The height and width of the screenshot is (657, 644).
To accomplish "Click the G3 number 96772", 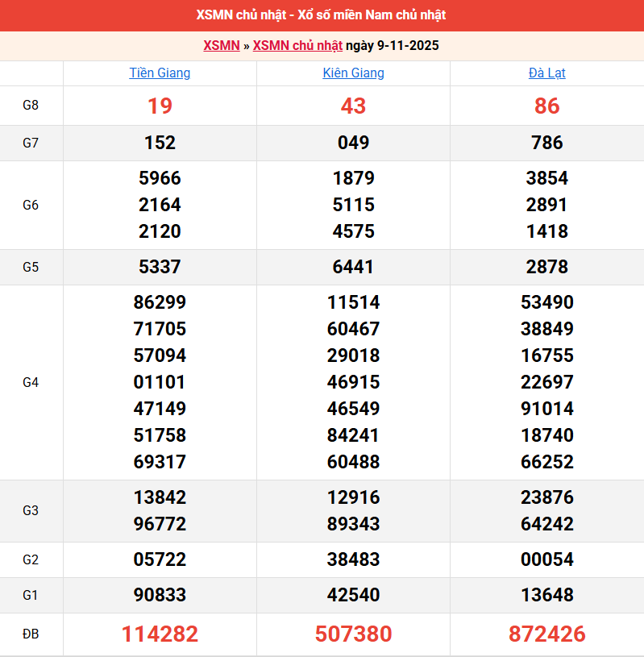I will click(x=160, y=524).
